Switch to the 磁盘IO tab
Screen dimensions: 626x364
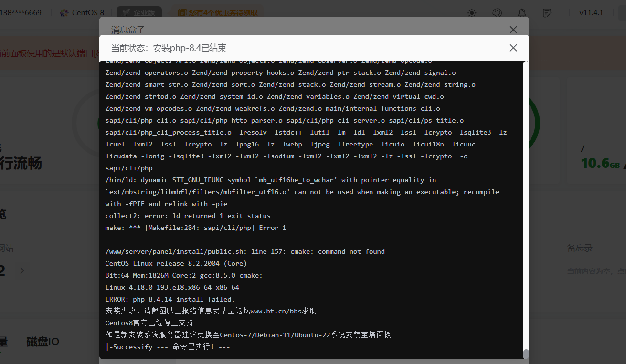pos(42,342)
